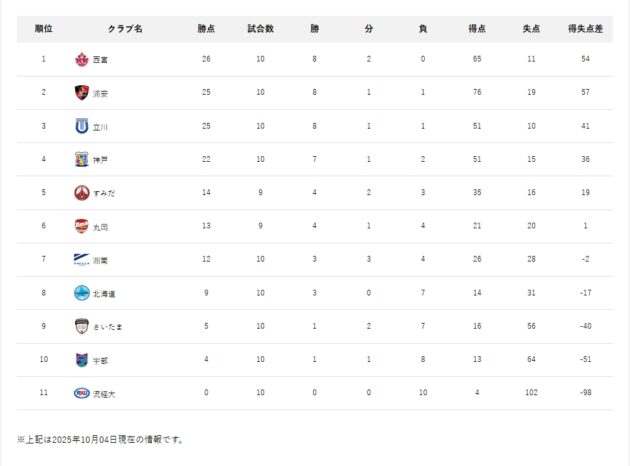Click the 流経大 team emblem
The width and height of the screenshot is (630, 466).
[x=82, y=393]
